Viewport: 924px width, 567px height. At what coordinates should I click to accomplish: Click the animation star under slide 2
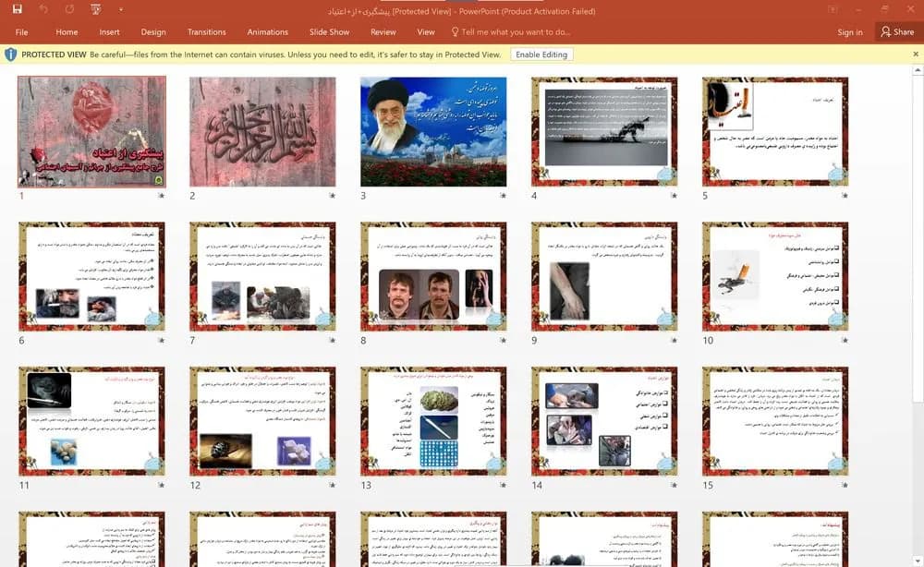tap(333, 196)
